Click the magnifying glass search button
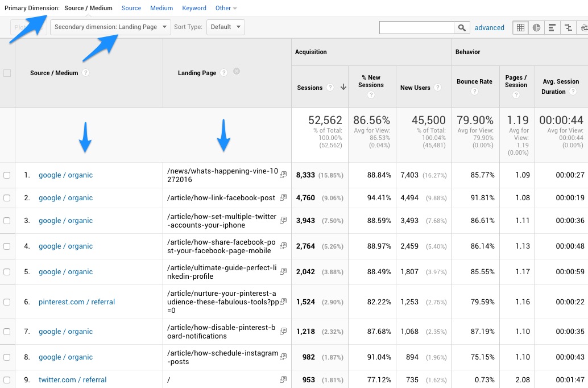Screen dimensions: 588x388 coord(462,27)
